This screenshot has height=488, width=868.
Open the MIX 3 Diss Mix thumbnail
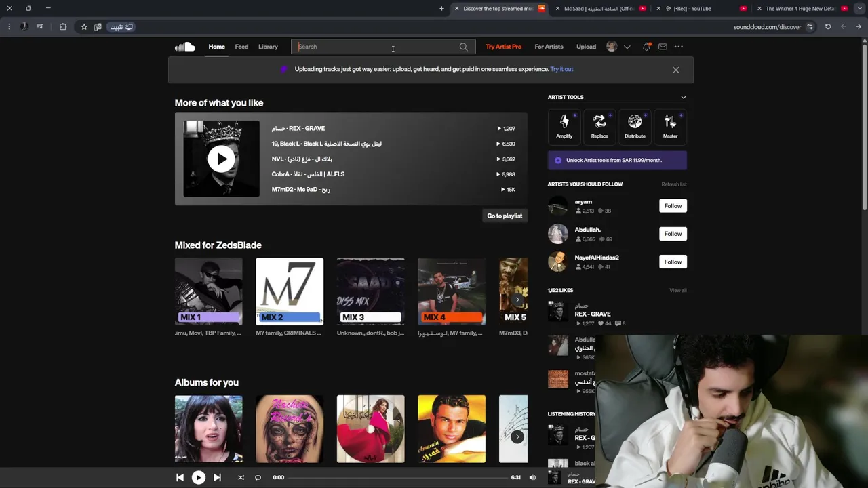tap(370, 291)
